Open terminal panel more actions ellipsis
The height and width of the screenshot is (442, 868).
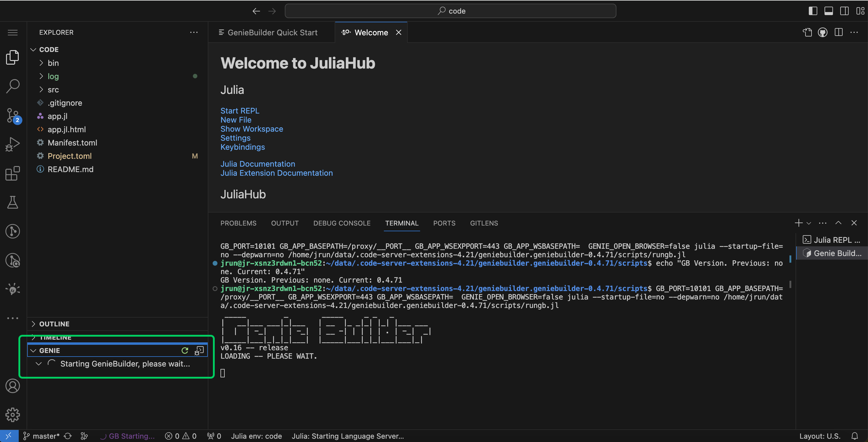pos(822,223)
